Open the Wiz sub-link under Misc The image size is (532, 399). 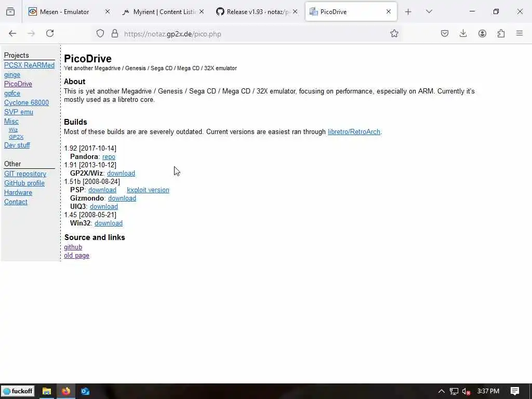point(13,129)
